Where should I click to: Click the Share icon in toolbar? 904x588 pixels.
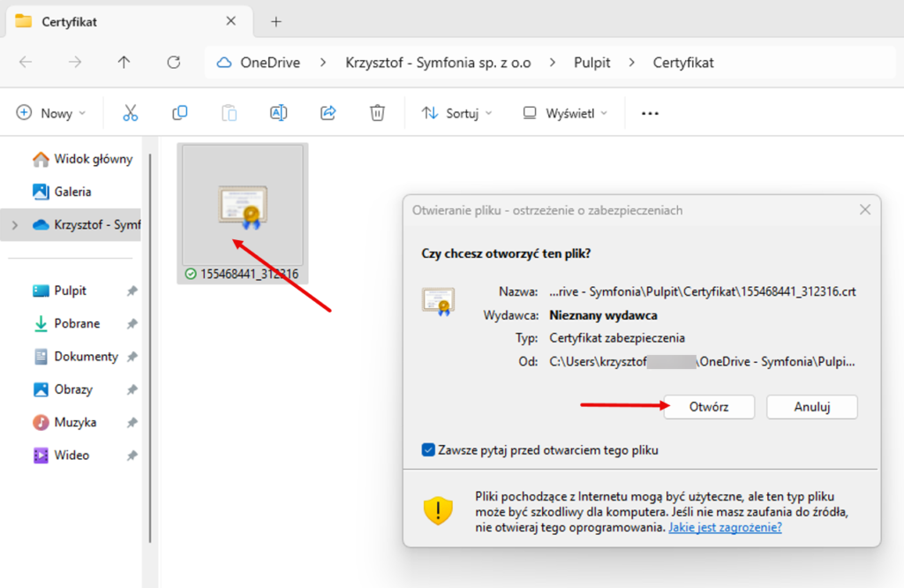(328, 113)
